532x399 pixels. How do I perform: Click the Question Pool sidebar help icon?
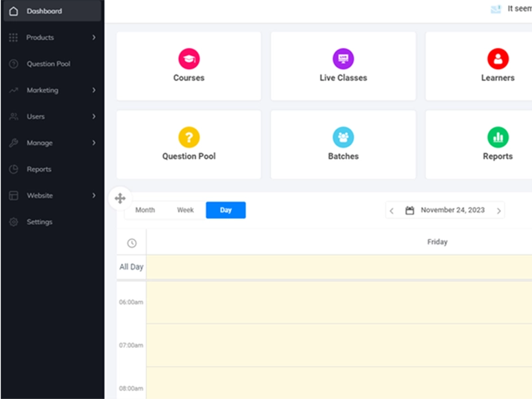tap(13, 64)
